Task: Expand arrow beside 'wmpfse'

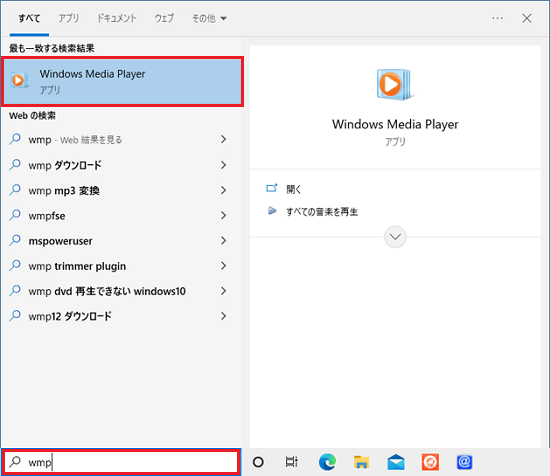Action: point(223,215)
